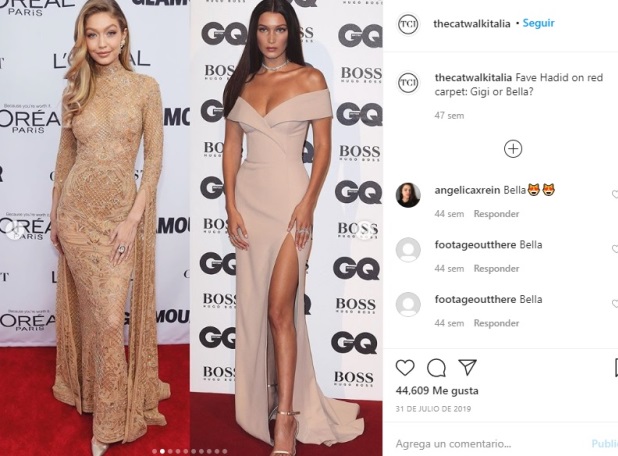Screen dimensions: 618x456
Task: Share post using the paper plane icon
Action: pyautogui.click(x=468, y=367)
